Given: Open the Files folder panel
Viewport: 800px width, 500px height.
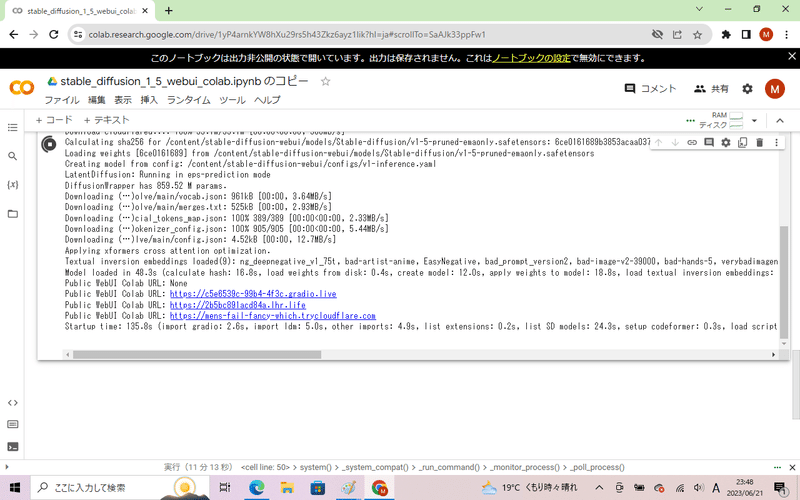Looking at the screenshot, I should click(x=13, y=214).
